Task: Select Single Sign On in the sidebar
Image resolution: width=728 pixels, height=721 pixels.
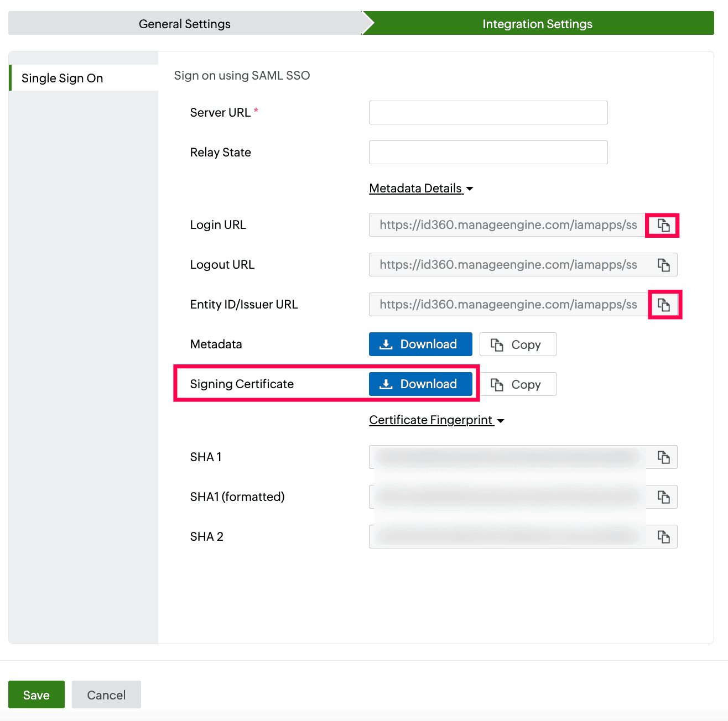Action: (61, 78)
